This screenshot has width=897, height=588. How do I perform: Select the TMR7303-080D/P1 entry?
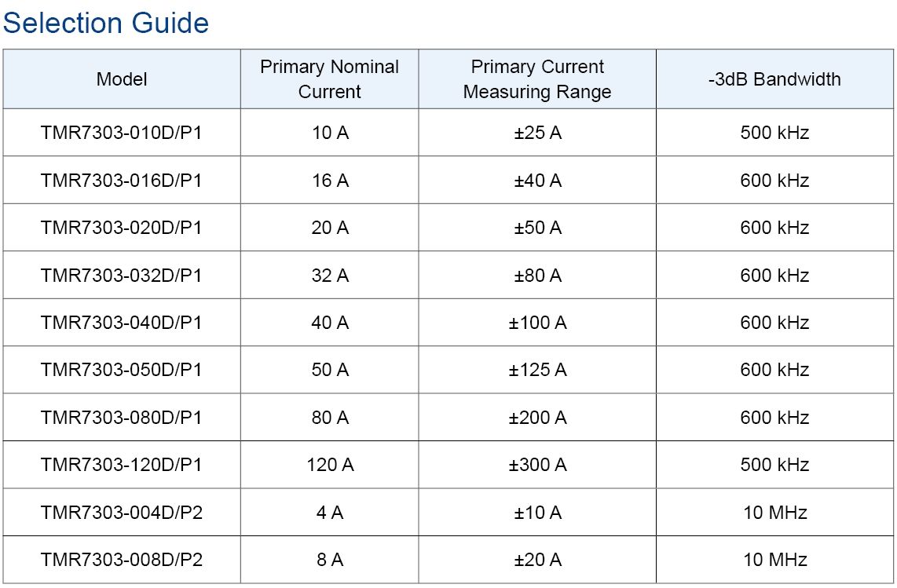122,418
